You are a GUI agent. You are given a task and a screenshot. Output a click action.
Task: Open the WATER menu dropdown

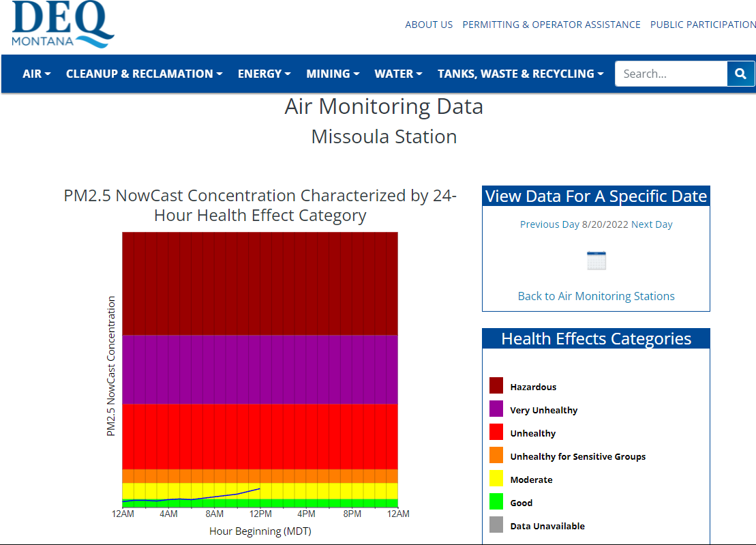tap(398, 73)
